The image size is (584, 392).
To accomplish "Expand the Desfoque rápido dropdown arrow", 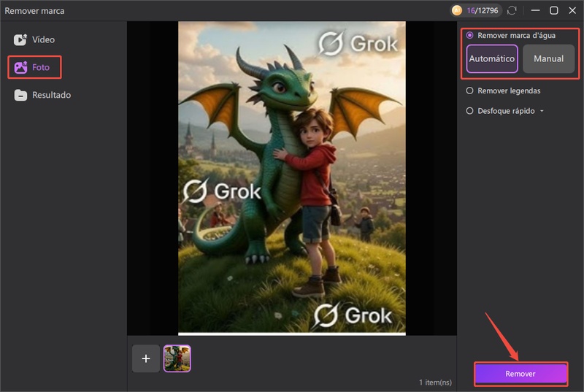I will (x=542, y=111).
